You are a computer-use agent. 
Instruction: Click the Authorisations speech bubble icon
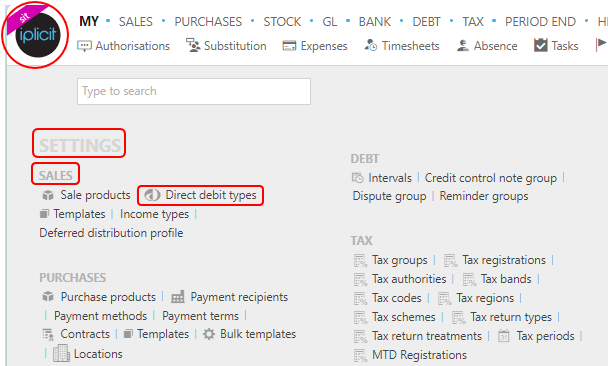84,46
